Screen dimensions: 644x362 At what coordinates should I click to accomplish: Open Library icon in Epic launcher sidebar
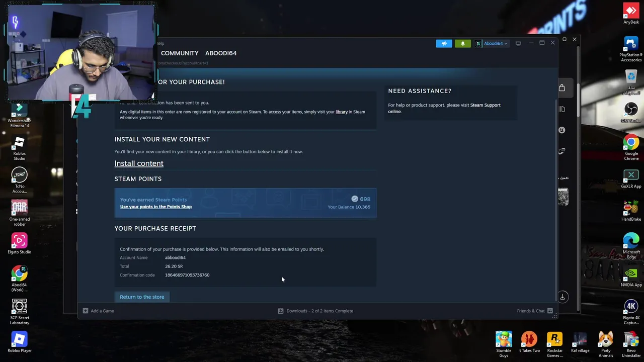(562, 109)
